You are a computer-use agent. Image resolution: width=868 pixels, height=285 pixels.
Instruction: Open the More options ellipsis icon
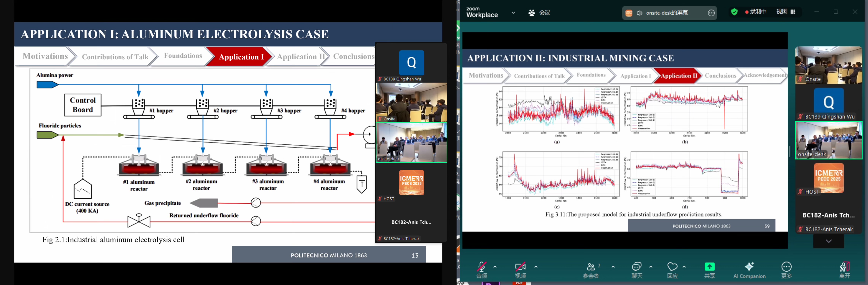tap(786, 267)
